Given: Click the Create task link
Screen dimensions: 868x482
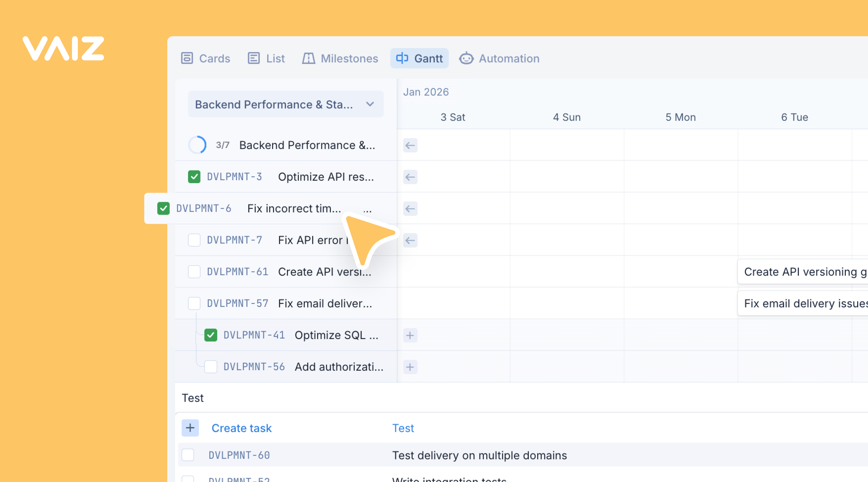Looking at the screenshot, I should [x=241, y=428].
